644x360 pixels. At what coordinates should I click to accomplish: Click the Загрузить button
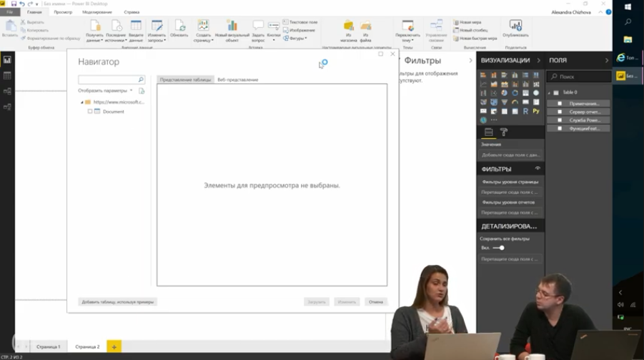click(317, 302)
